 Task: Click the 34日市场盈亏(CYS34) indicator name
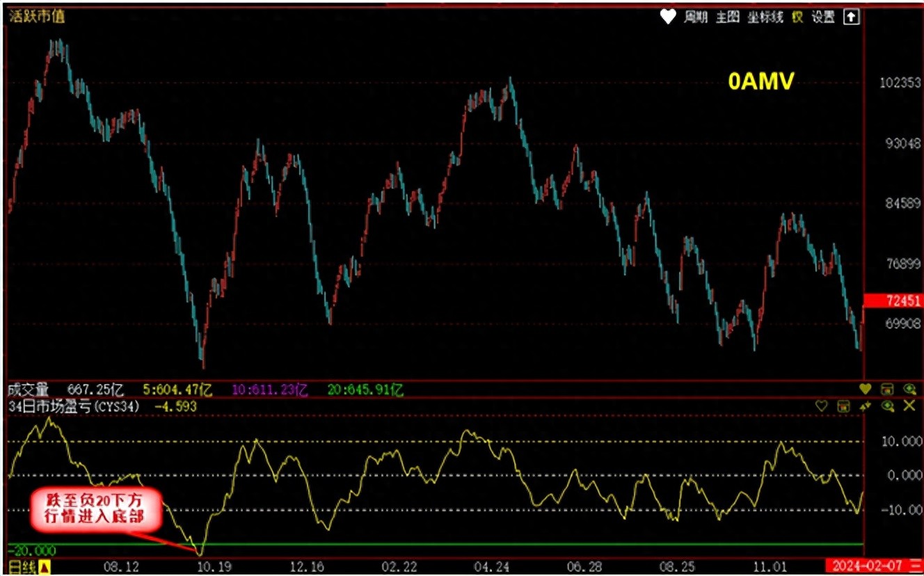[74, 406]
